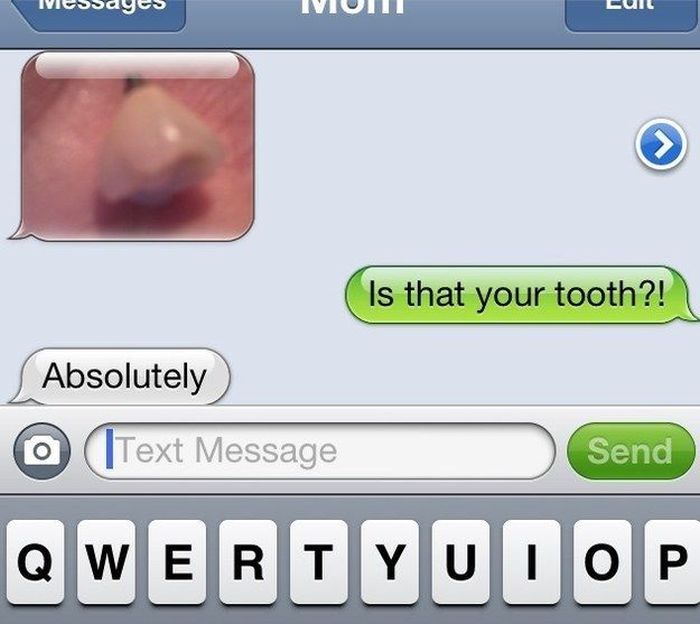Tap the P key on keyboard
The width and height of the screenshot is (700, 624).
click(672, 562)
